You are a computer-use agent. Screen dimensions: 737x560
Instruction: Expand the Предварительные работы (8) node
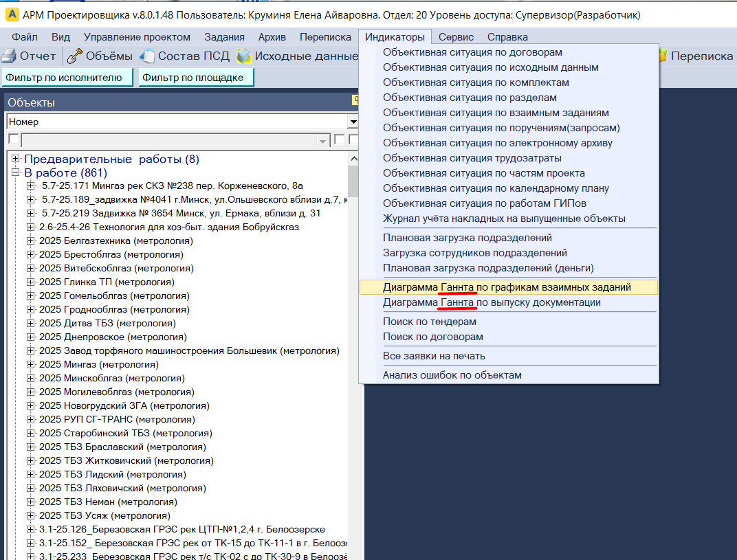16,159
